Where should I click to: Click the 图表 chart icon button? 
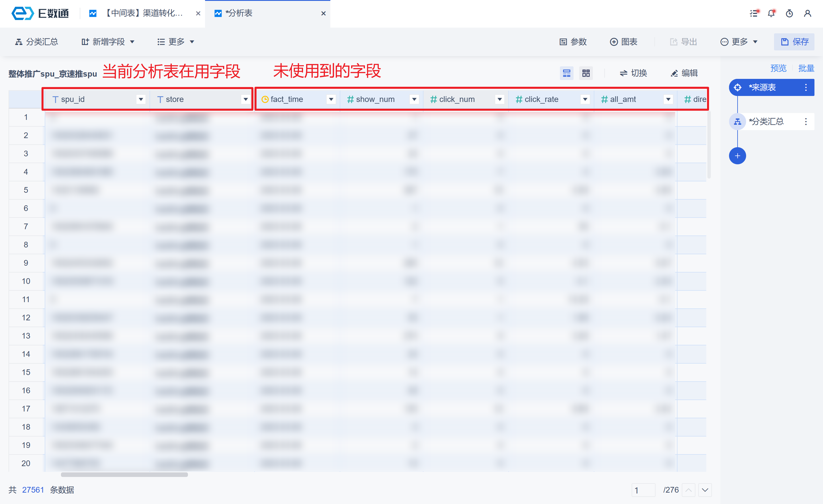[x=624, y=42]
